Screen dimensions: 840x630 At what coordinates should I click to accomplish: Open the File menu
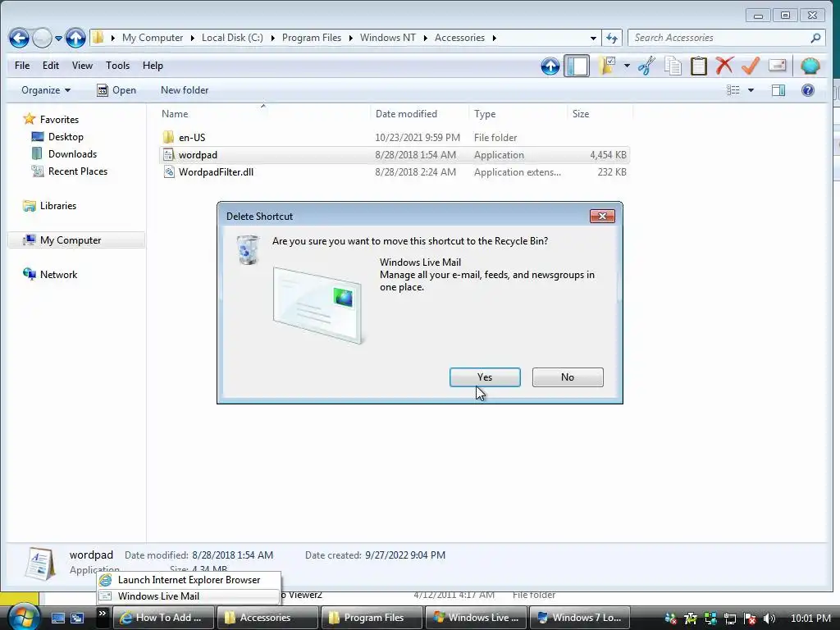pyautogui.click(x=22, y=66)
